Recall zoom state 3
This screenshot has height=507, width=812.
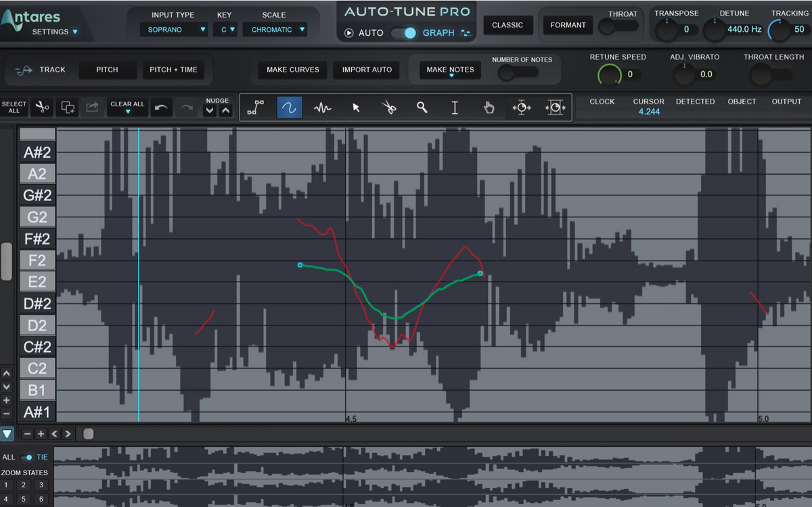(x=41, y=485)
